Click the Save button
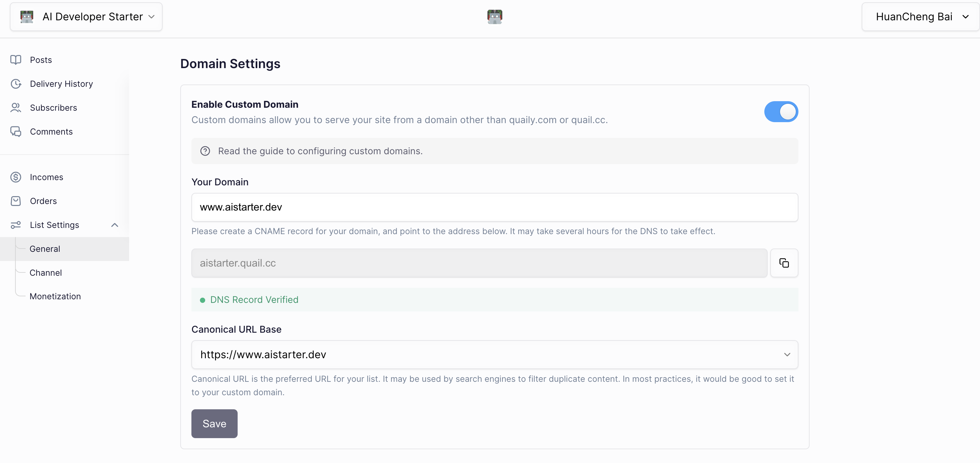The image size is (980, 463). (214, 423)
